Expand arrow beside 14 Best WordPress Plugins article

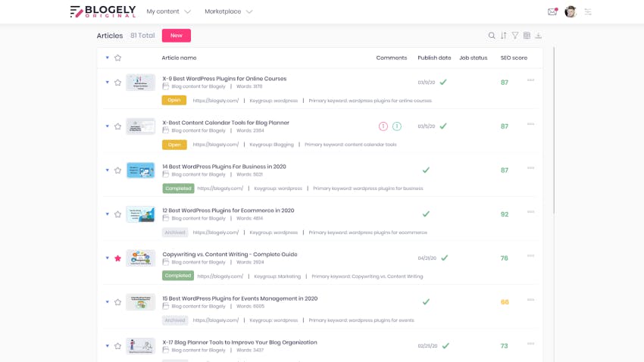107,170
